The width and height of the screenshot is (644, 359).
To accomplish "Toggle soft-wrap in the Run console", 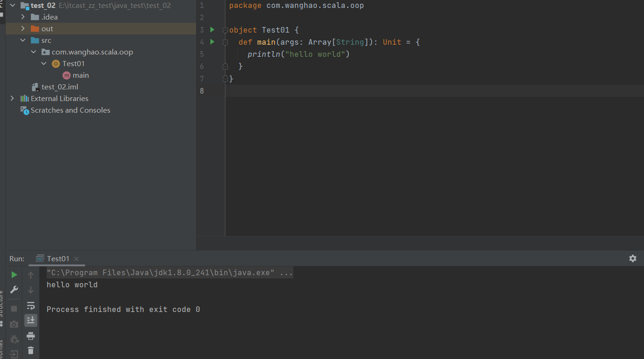I will point(31,305).
